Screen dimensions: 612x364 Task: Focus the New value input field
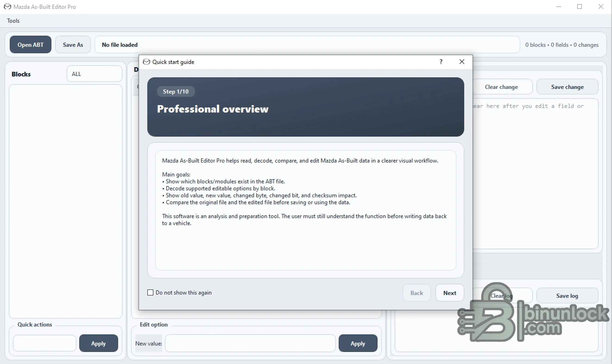[250, 343]
